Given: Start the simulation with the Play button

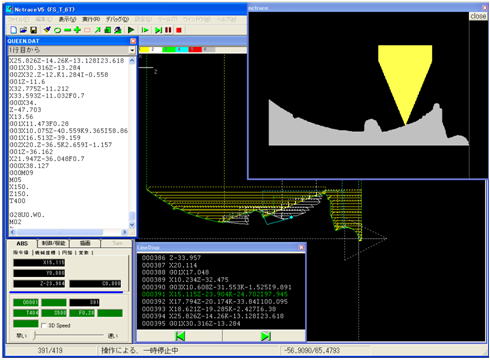Looking at the screenshot, I should coord(131,30).
